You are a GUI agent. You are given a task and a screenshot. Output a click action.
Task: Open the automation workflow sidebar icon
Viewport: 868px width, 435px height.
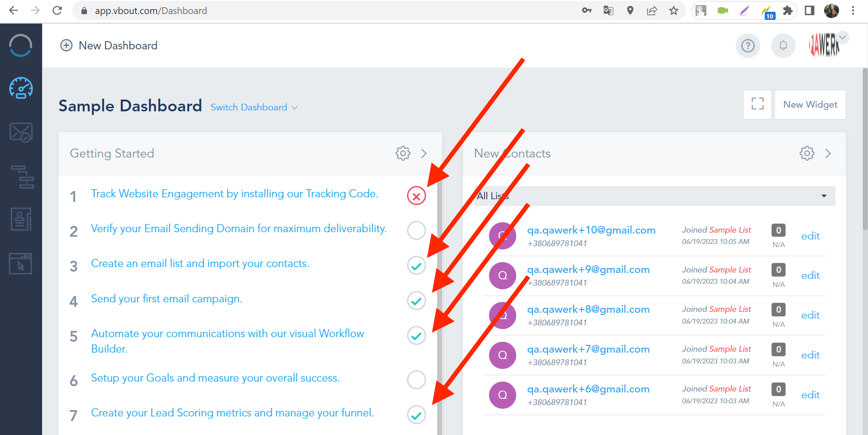[22, 177]
